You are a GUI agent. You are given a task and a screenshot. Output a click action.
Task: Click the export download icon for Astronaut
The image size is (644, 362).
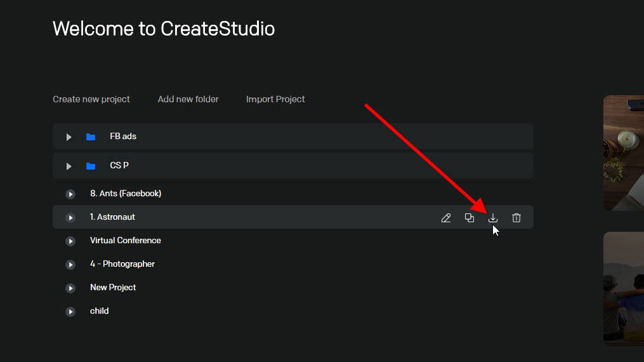pos(493,218)
